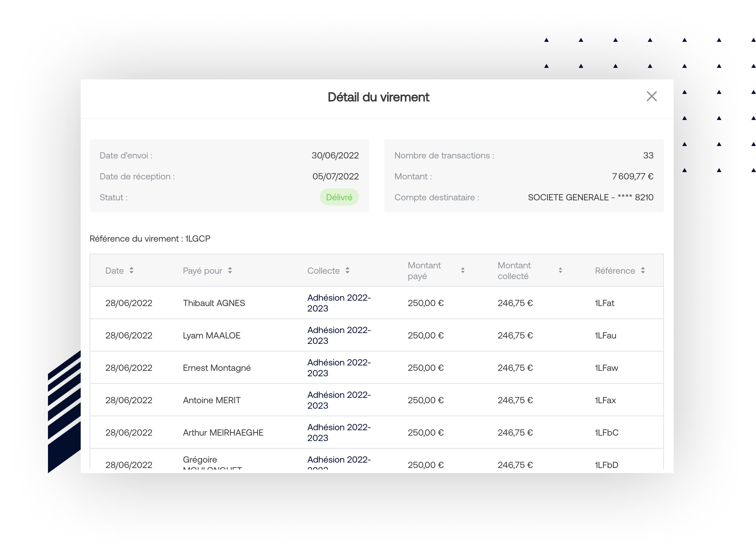Click the Date d'envoi value 30/06/2022

click(335, 155)
